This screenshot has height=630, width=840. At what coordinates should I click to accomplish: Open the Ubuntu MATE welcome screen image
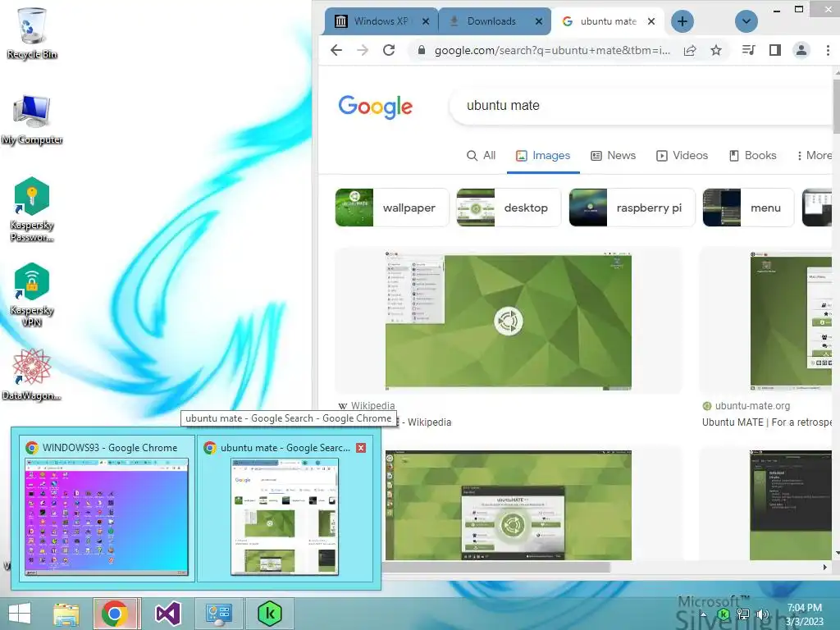pyautogui.click(x=508, y=504)
